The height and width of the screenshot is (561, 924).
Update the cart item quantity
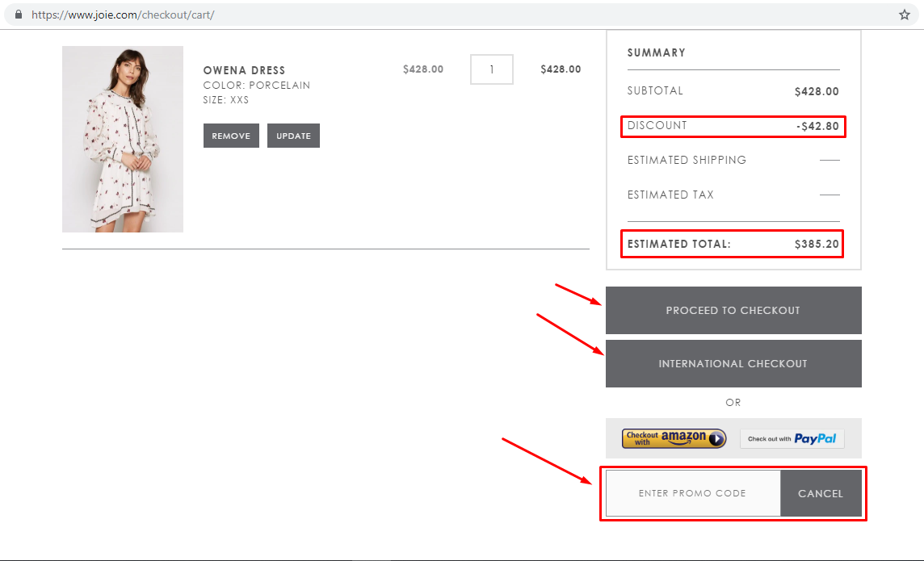click(293, 136)
